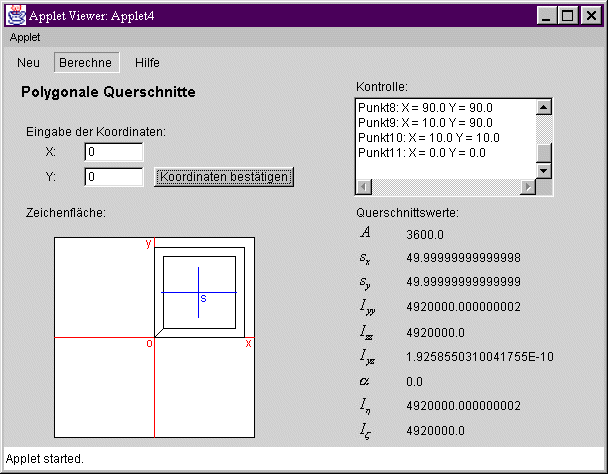
Task: Focus the X coordinate input field
Action: click(114, 152)
